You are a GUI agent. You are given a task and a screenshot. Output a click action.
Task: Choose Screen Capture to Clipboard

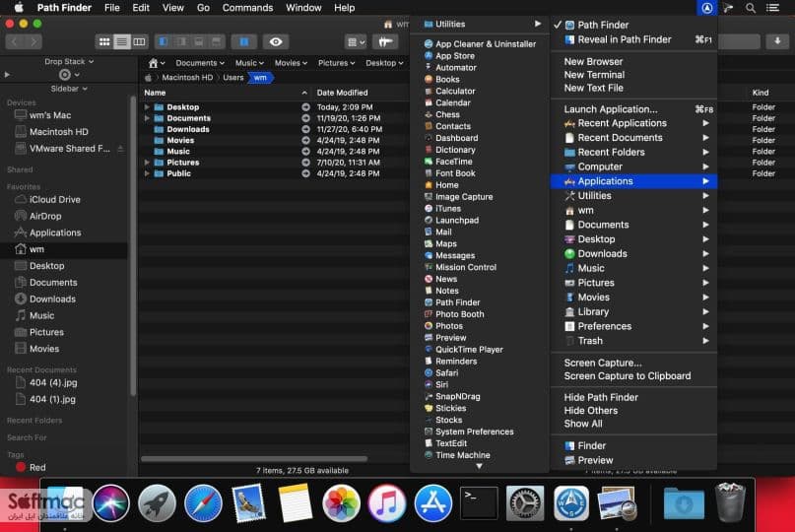633,376
